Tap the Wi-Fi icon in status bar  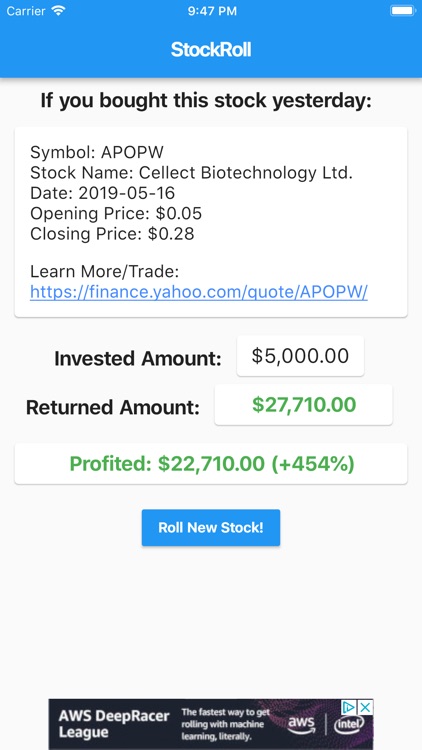(59, 11)
